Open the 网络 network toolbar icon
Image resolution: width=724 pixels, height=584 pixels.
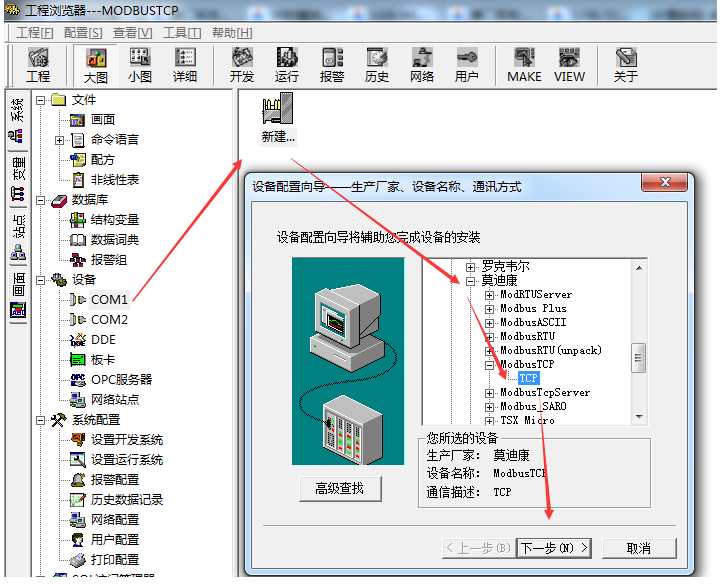point(422,65)
